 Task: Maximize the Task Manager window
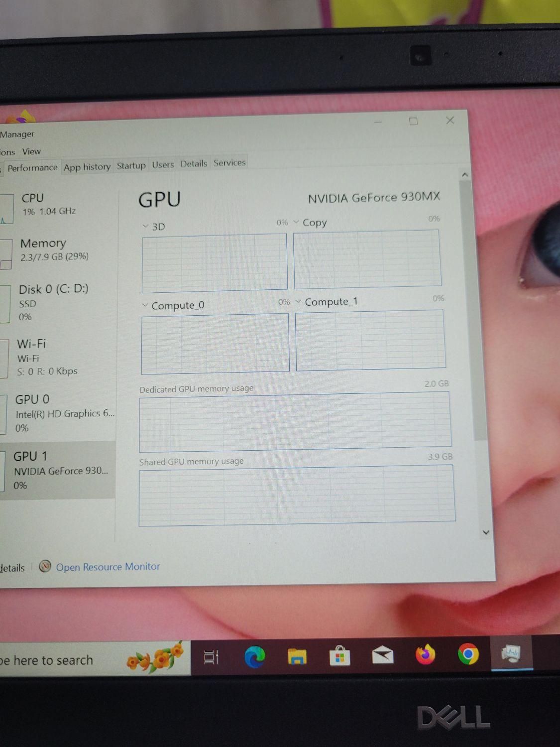tap(413, 122)
